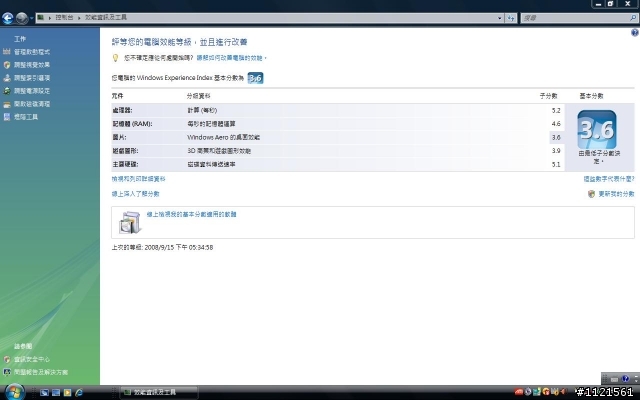Open 調整索引選項 sidebar task
This screenshot has width=640, height=400.
point(32,78)
